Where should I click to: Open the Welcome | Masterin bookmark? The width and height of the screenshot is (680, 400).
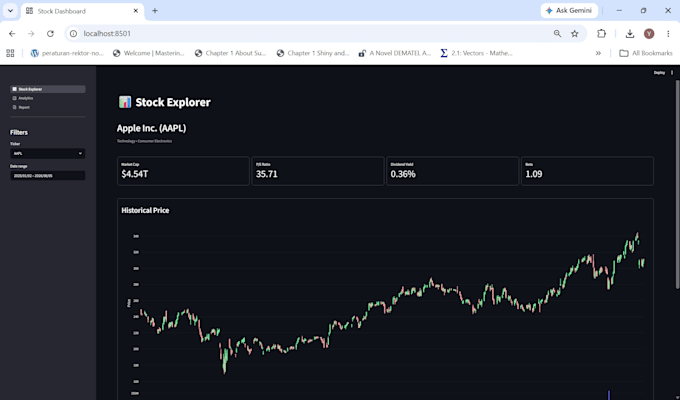[148, 53]
